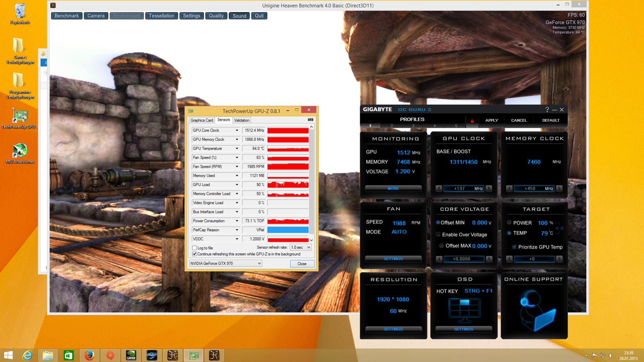Open the NVIDIA taskbar icon

point(131,355)
